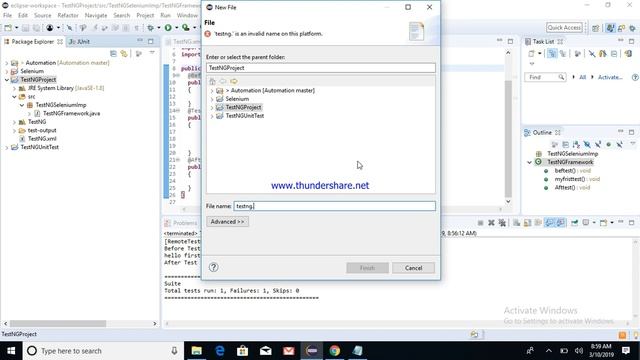Click Quick Access search box
The width and height of the screenshot is (640, 360).
coord(564,27)
